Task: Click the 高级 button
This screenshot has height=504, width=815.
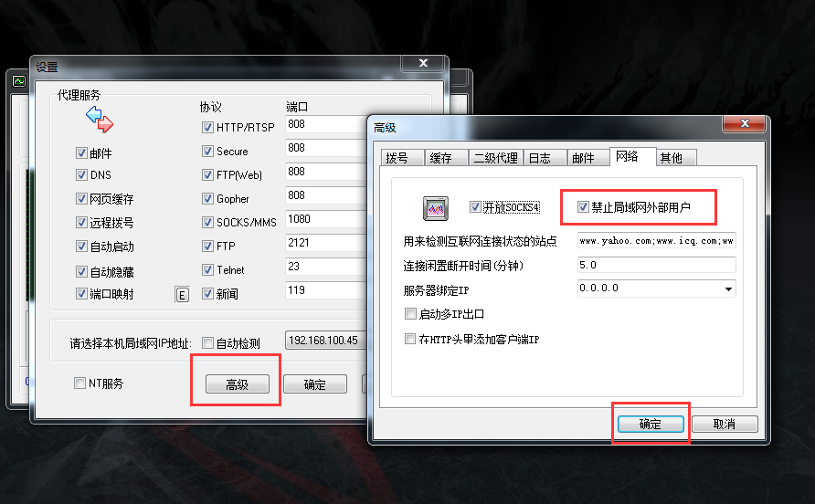Action: pyautogui.click(x=238, y=384)
